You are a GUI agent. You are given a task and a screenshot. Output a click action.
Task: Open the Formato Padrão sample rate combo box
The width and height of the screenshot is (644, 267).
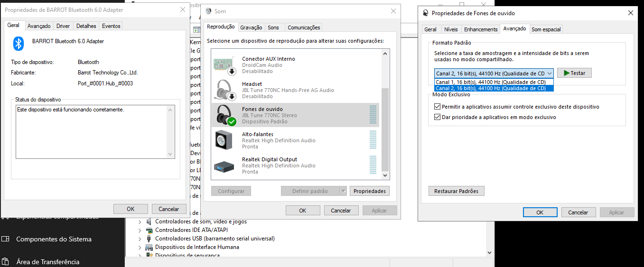click(x=494, y=73)
